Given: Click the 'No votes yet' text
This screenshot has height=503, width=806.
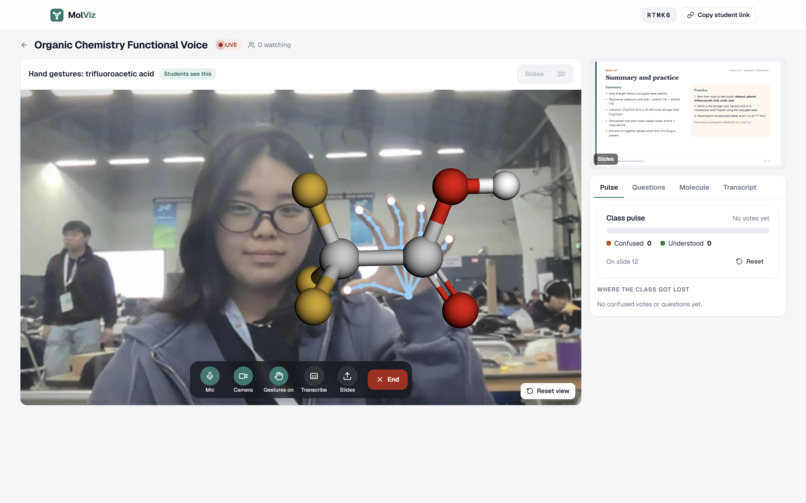Looking at the screenshot, I should (750, 218).
